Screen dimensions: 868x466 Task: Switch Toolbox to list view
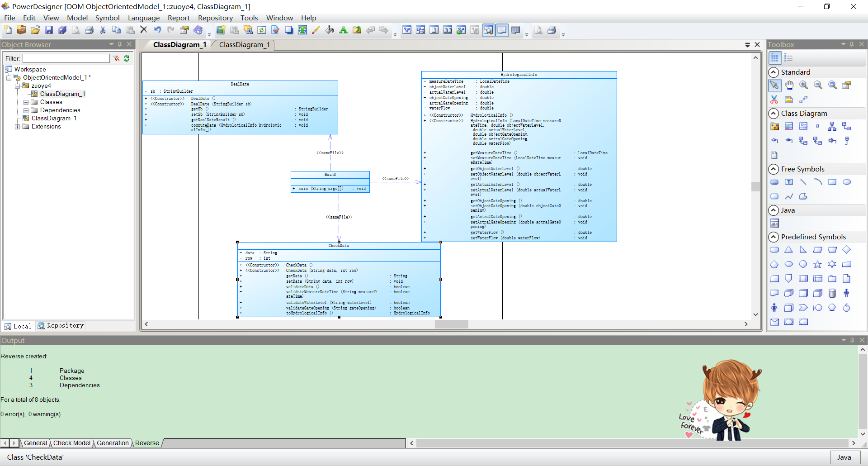tap(789, 58)
